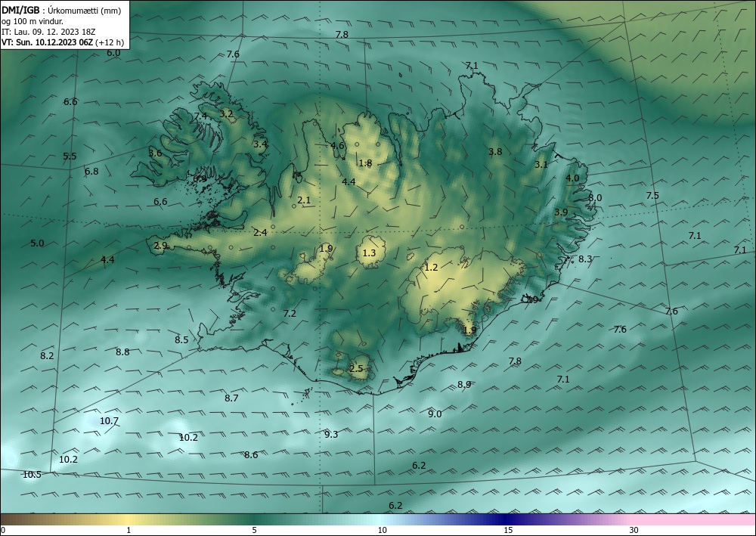Image resolution: width=756 pixels, height=536 pixels.
Task: Click the 2.1 value in northwest Iceland
Action: tap(304, 200)
